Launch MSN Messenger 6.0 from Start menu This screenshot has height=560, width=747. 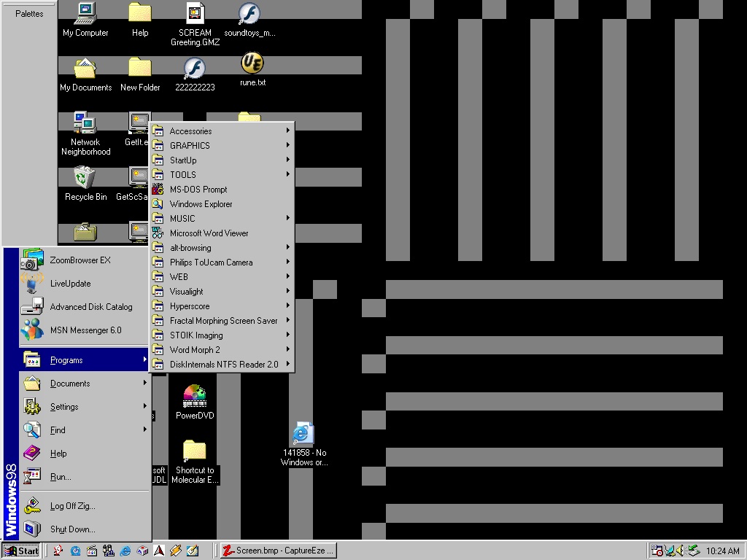tap(84, 330)
